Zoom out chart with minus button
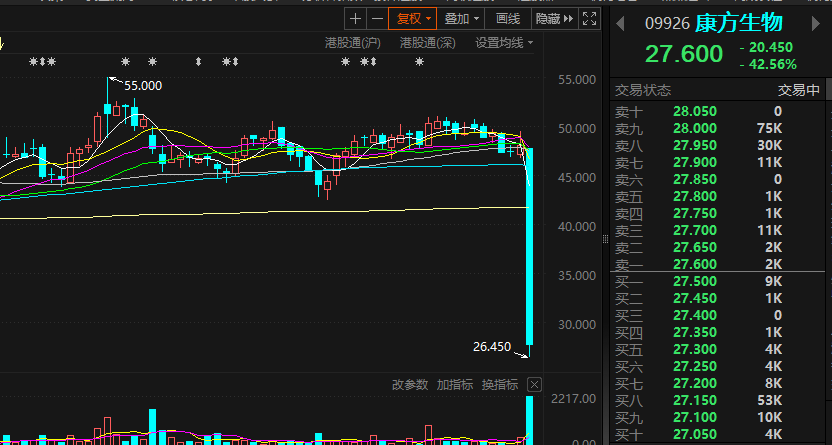Viewport: 832px width, 445px height. pyautogui.click(x=377, y=19)
